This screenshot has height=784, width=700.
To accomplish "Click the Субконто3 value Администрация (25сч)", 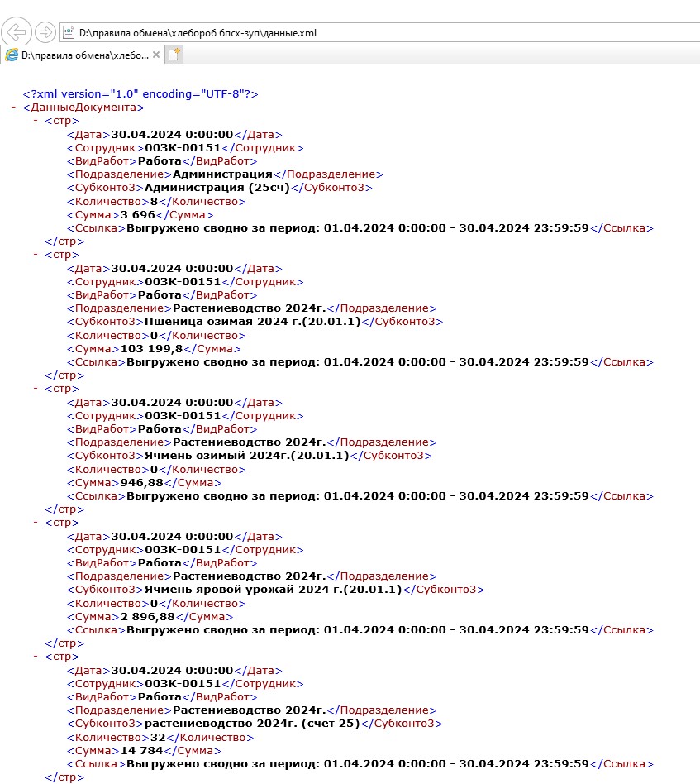I will click(x=217, y=188).
